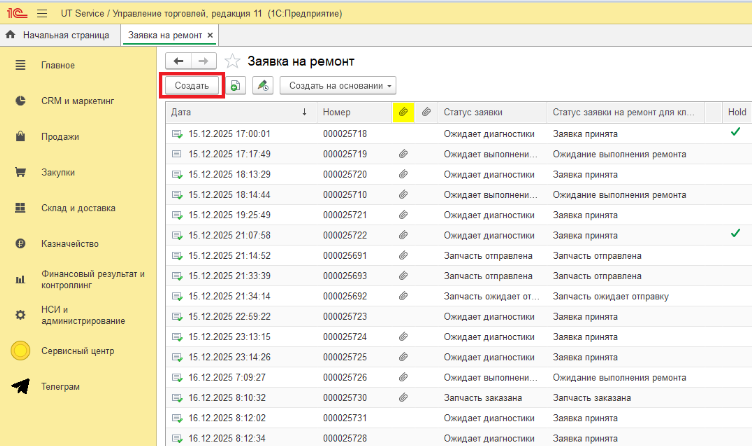Click the green pencil edit toolbar icon

[x=262, y=86]
